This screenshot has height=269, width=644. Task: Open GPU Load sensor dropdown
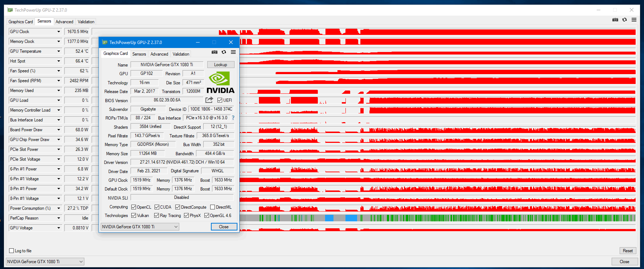(59, 100)
